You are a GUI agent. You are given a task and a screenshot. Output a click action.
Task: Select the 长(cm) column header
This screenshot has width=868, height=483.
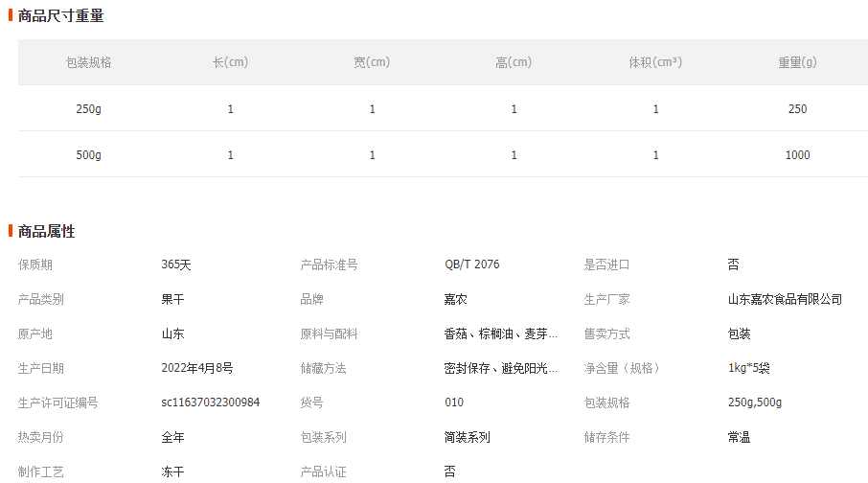click(230, 62)
